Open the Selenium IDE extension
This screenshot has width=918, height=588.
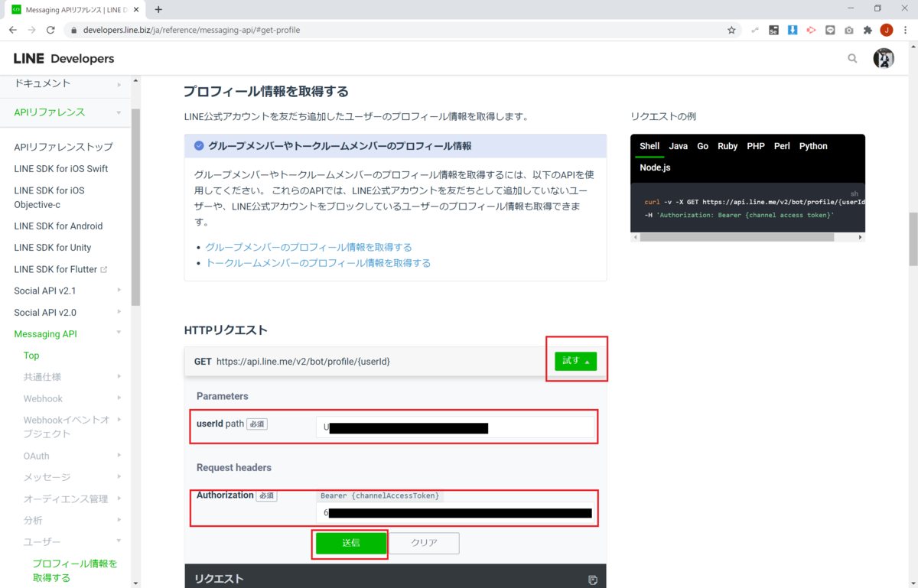[773, 30]
